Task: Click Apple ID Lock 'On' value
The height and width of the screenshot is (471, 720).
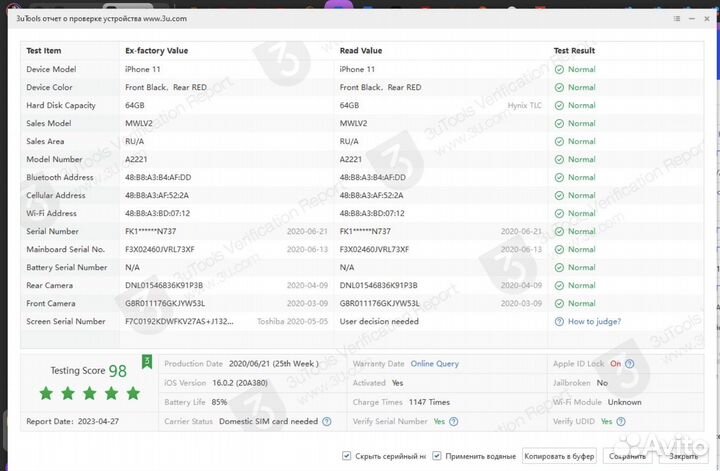Action: [615, 364]
